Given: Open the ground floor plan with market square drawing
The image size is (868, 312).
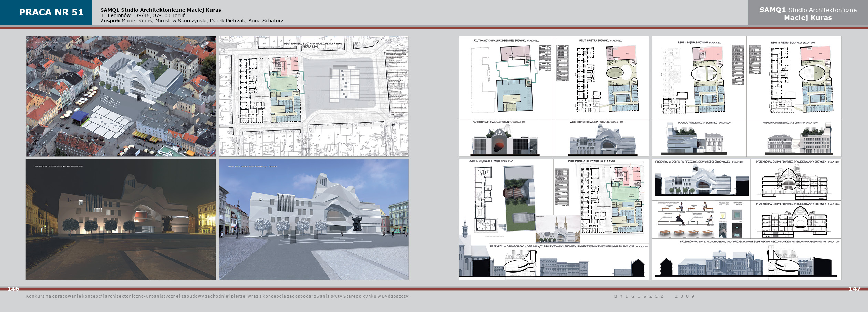Looking at the screenshot, I should click(x=314, y=96).
